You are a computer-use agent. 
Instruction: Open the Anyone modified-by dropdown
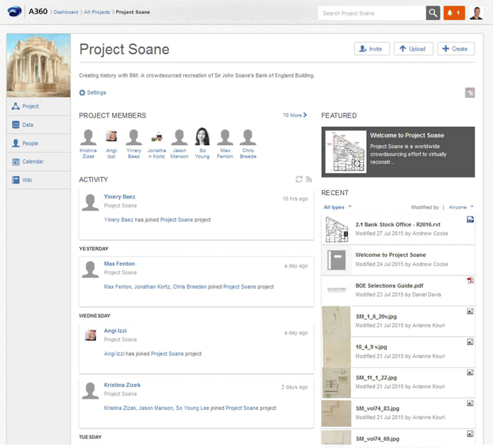pos(461,207)
